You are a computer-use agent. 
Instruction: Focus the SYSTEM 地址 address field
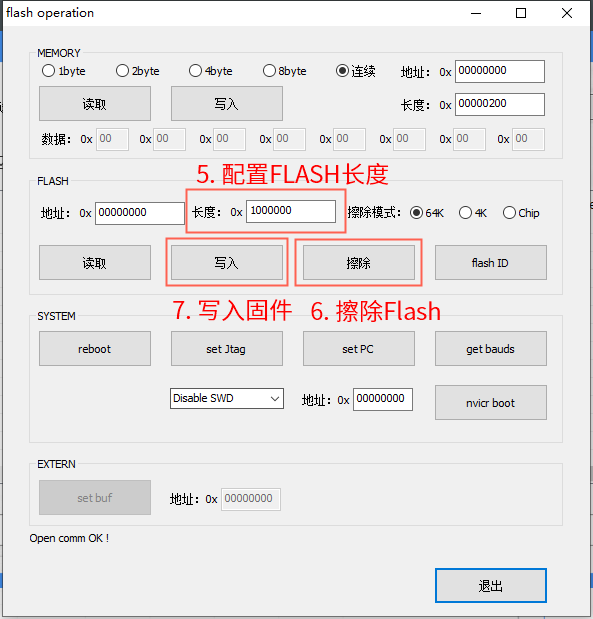383,400
